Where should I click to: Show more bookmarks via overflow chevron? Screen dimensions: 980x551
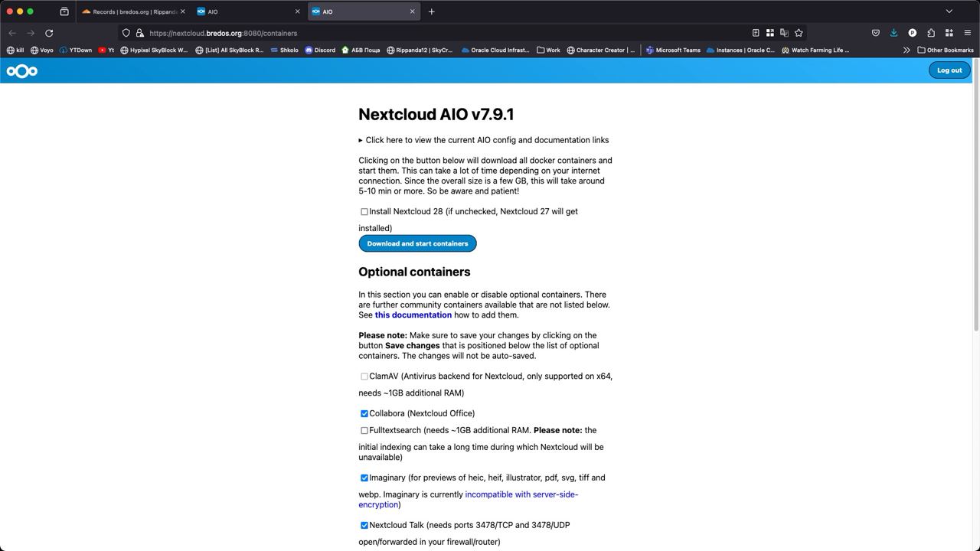(906, 51)
